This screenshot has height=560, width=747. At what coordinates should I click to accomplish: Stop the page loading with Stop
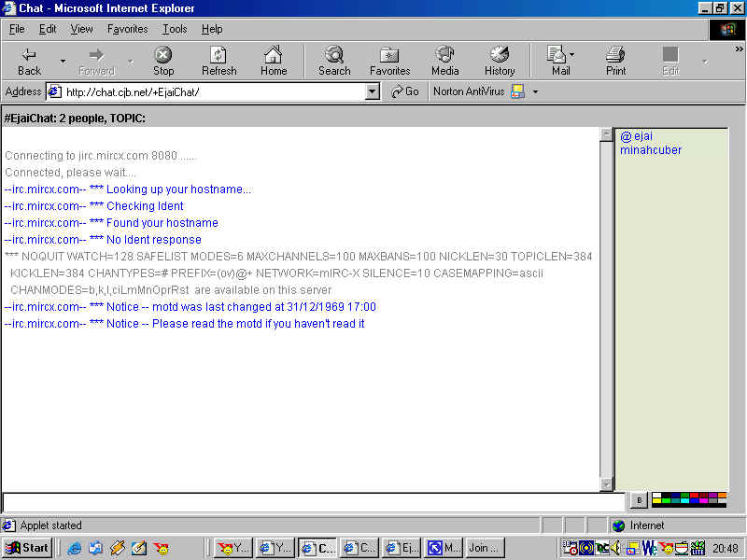click(x=163, y=61)
